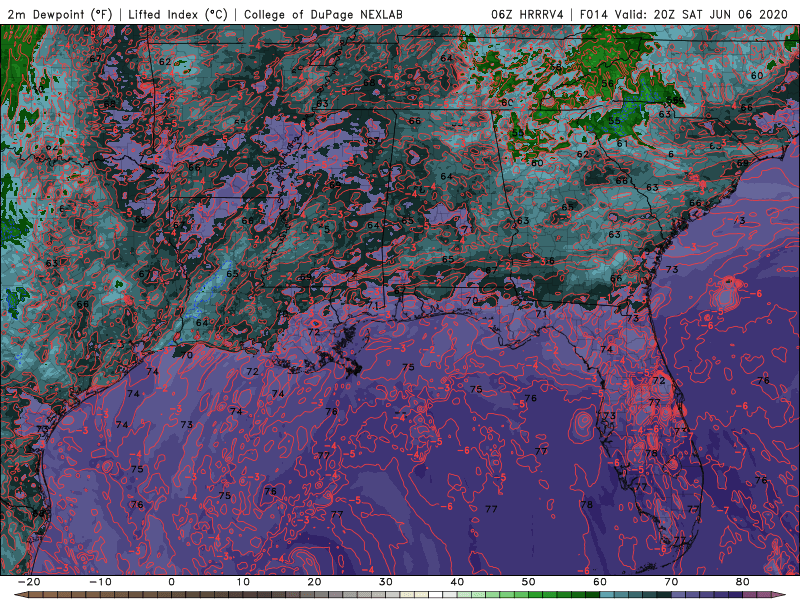Click the 30 label on the color scale
Screen dimensions: 800x600
[x=386, y=582]
